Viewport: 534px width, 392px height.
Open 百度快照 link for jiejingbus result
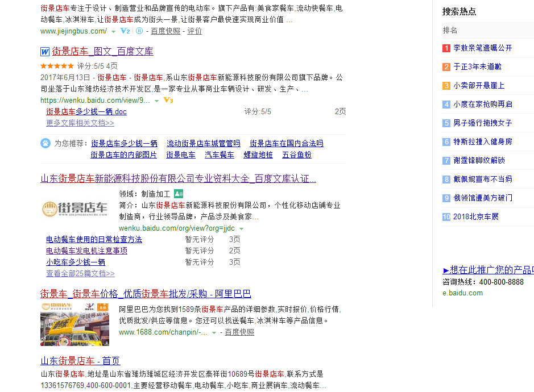pos(165,31)
